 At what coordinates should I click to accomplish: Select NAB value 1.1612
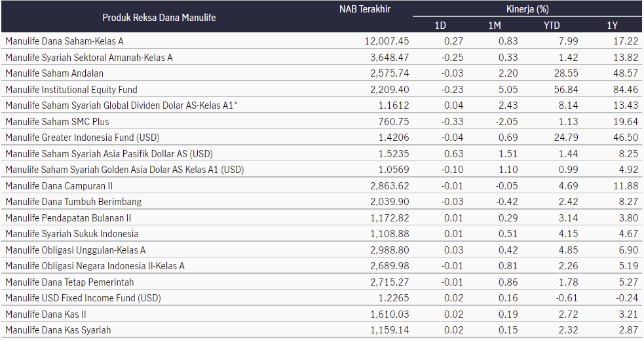coord(394,105)
